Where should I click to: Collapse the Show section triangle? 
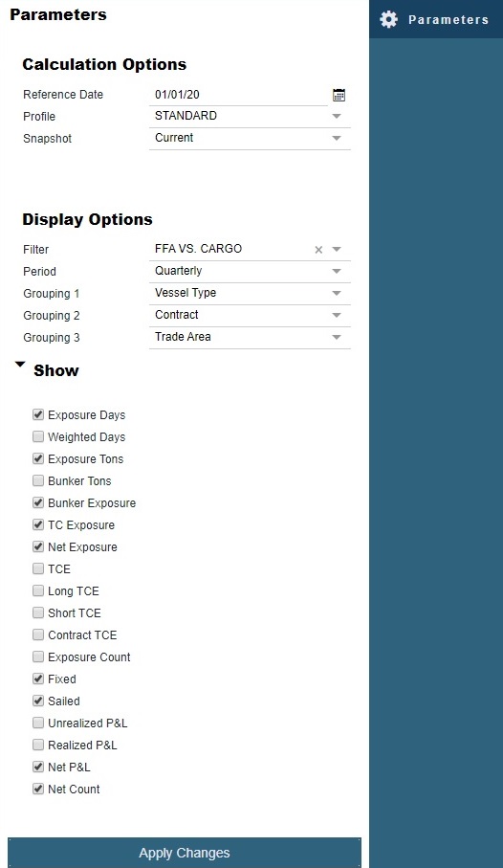tap(20, 365)
